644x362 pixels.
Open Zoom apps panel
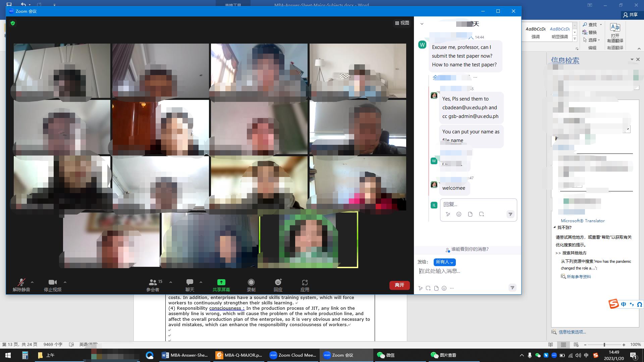tap(305, 285)
